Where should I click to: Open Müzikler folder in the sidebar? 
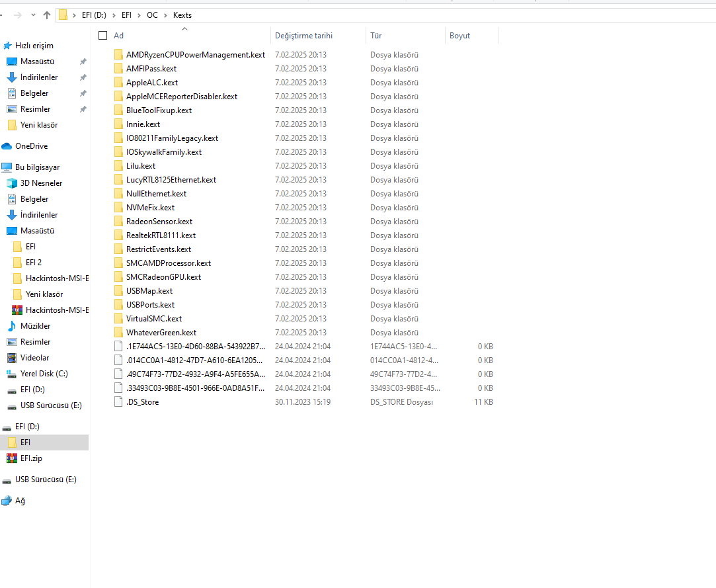(x=35, y=326)
